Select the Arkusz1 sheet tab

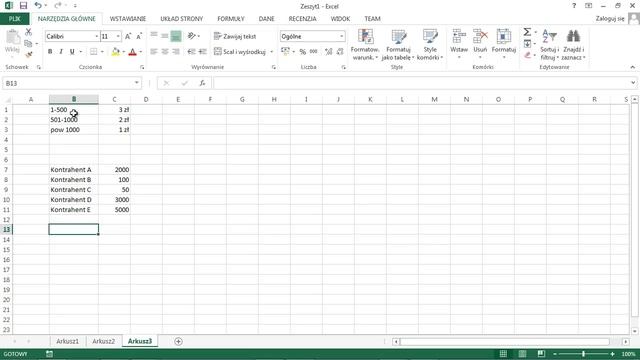coord(67,341)
